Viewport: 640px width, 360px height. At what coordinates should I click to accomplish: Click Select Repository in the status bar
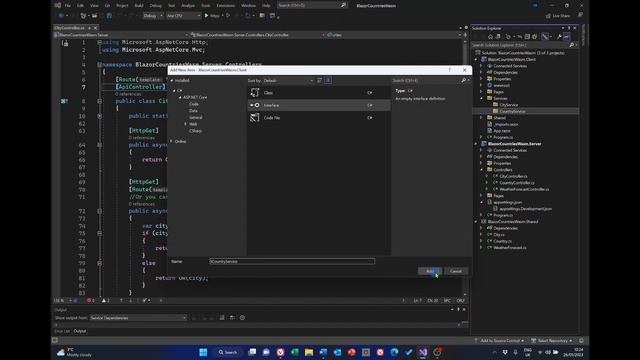pyautogui.click(x=552, y=340)
